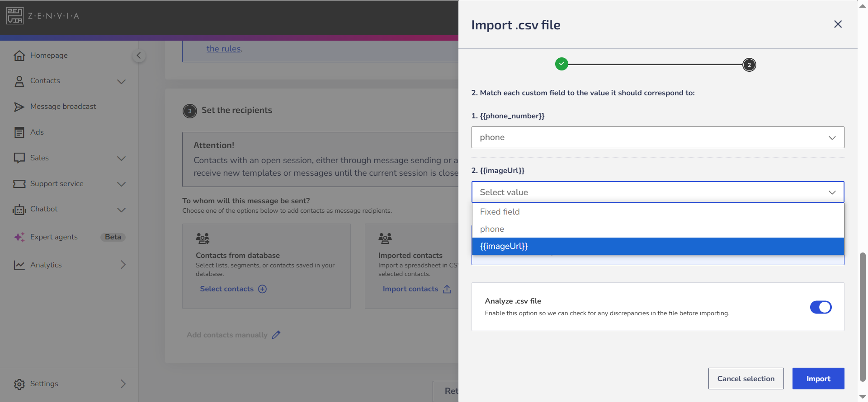Click the Message broadcast paper-plane icon
Image resolution: width=868 pixels, height=402 pixels.
(x=19, y=107)
